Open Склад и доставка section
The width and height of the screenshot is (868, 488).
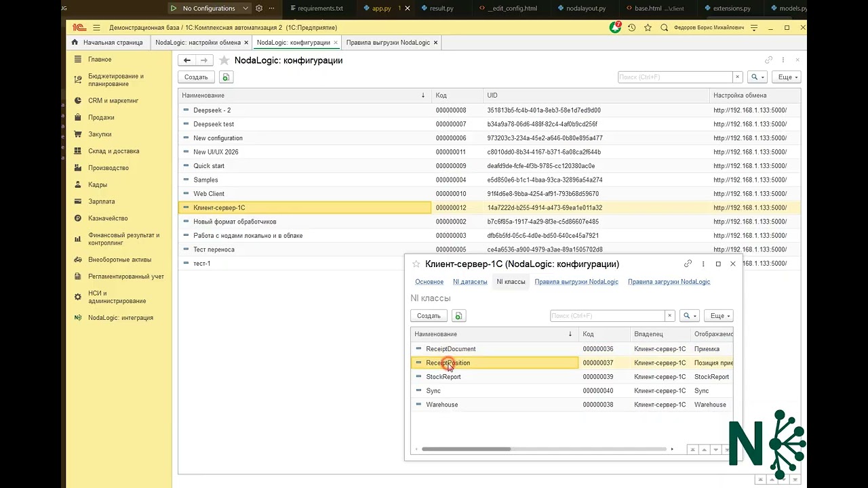113,151
